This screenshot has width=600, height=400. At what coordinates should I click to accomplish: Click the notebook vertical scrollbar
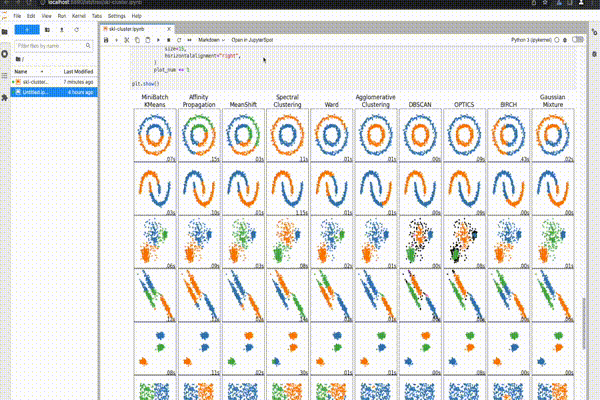[x=584, y=323]
